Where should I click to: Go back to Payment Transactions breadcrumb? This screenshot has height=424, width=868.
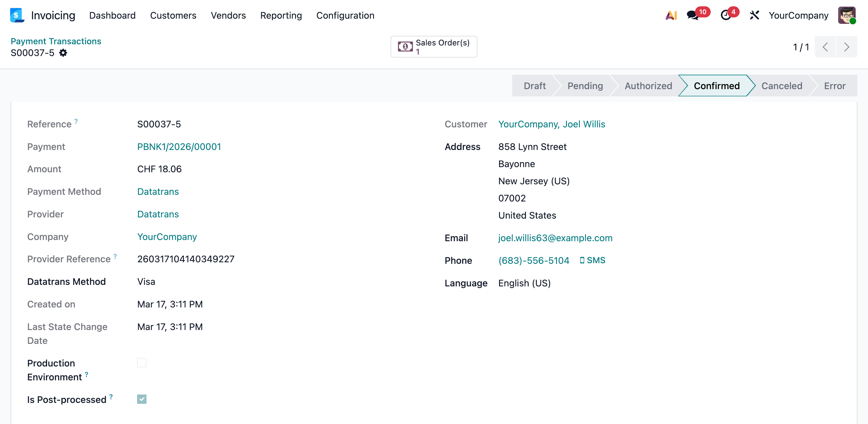(56, 41)
